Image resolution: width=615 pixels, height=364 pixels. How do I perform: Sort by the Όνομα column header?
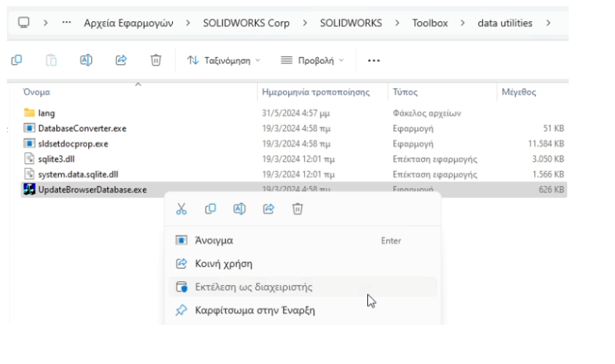pos(38,92)
